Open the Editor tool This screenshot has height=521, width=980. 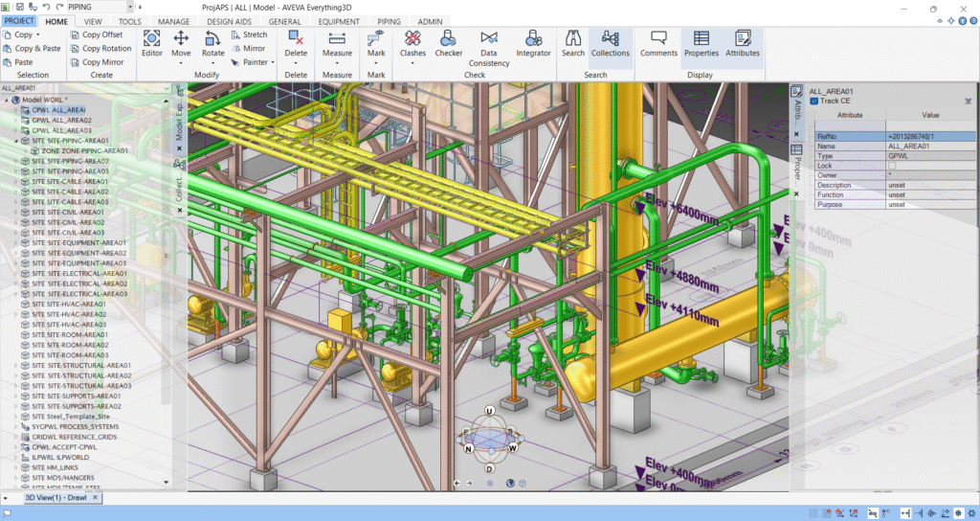151,43
